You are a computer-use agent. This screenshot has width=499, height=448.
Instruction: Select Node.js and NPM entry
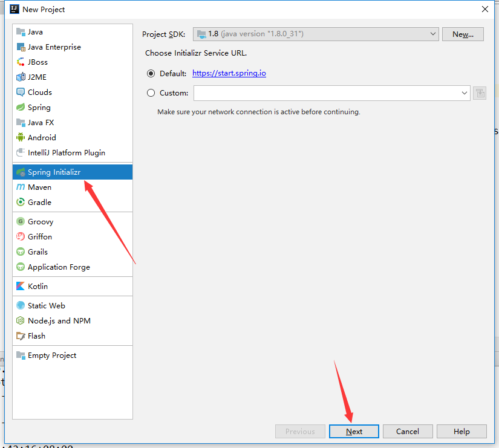click(x=73, y=320)
